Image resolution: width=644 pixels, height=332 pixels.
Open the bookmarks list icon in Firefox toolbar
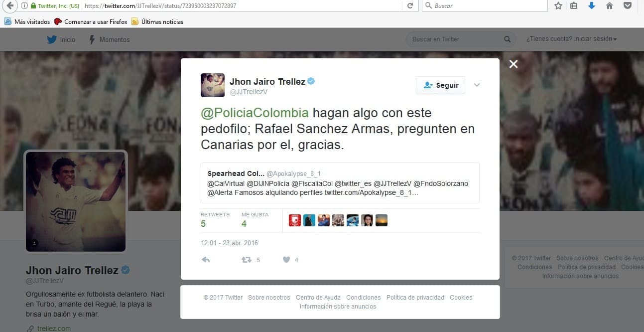574,6
